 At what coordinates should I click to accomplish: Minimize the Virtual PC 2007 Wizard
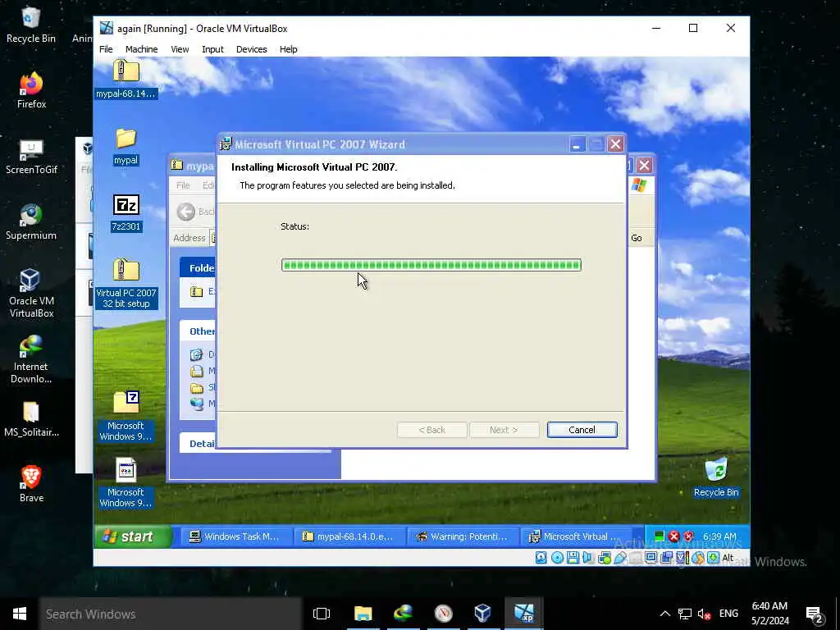(x=577, y=144)
